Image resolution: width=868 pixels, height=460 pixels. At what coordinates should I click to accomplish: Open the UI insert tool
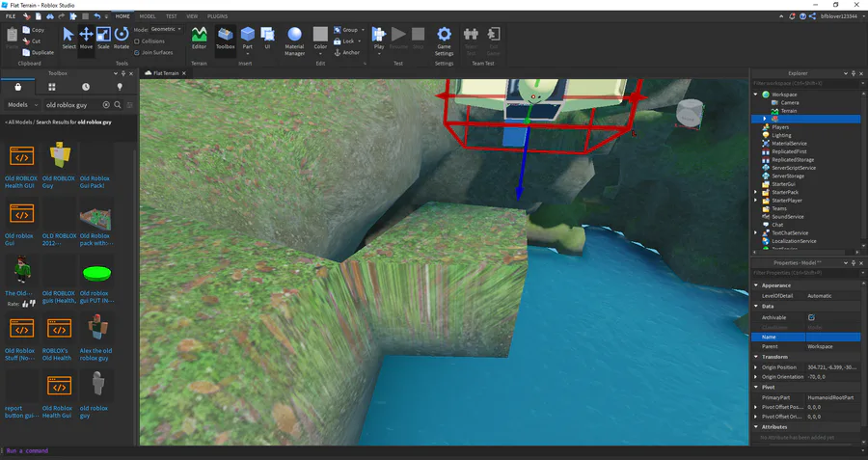tap(267, 39)
